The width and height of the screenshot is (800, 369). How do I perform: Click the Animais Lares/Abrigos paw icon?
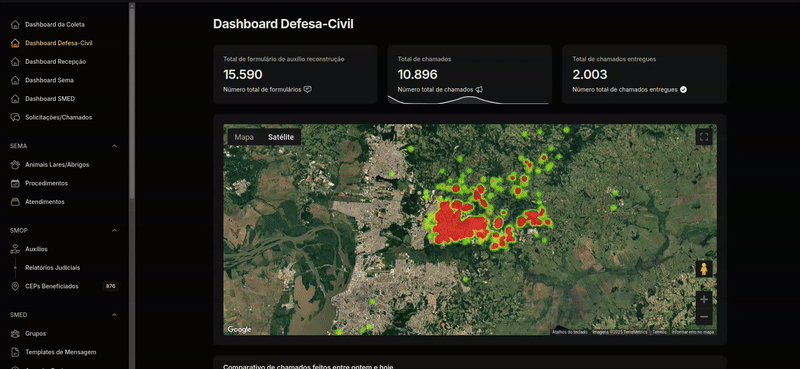pyautogui.click(x=15, y=165)
